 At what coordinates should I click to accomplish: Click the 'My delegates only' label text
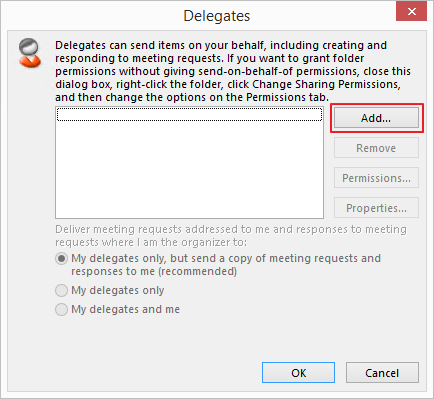(x=118, y=290)
